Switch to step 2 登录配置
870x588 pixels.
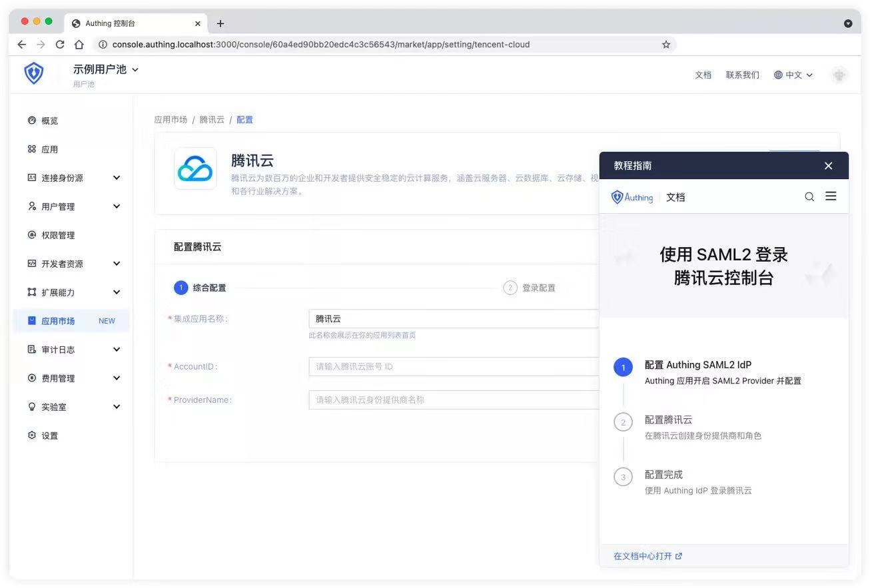[530, 288]
